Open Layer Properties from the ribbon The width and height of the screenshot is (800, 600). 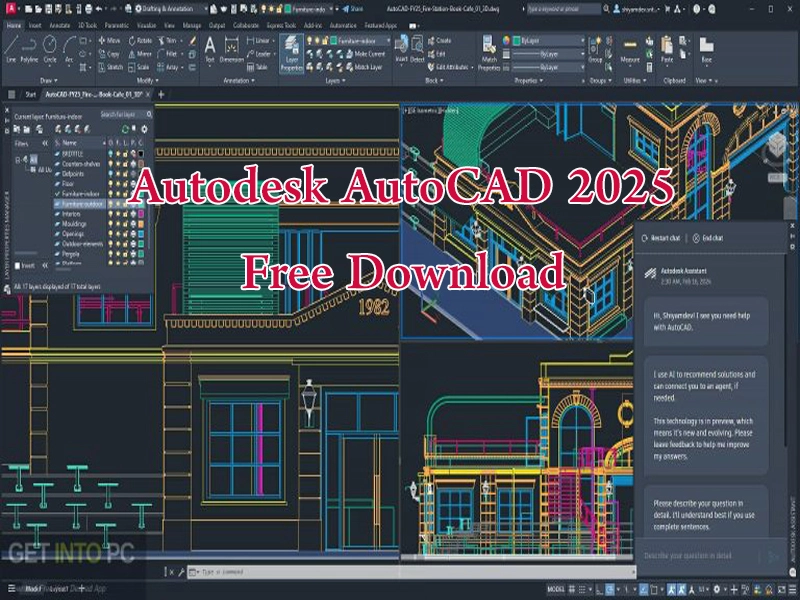(291, 54)
